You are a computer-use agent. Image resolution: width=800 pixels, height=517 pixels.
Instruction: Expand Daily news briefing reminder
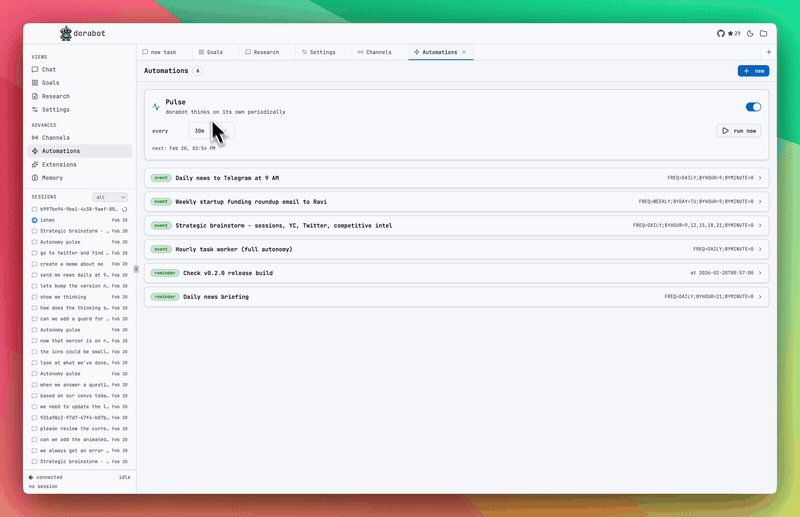(x=457, y=297)
